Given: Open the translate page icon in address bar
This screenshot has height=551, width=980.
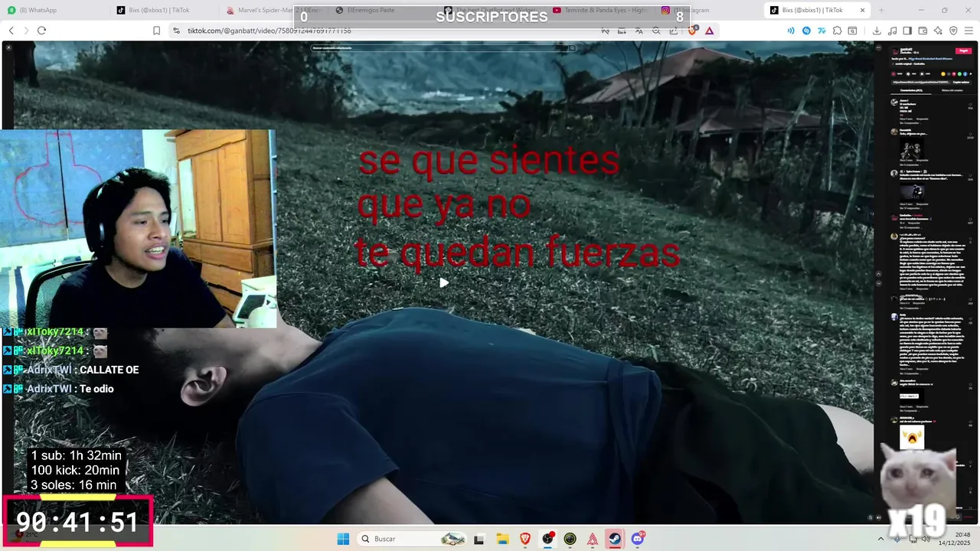Looking at the screenshot, I should [639, 31].
